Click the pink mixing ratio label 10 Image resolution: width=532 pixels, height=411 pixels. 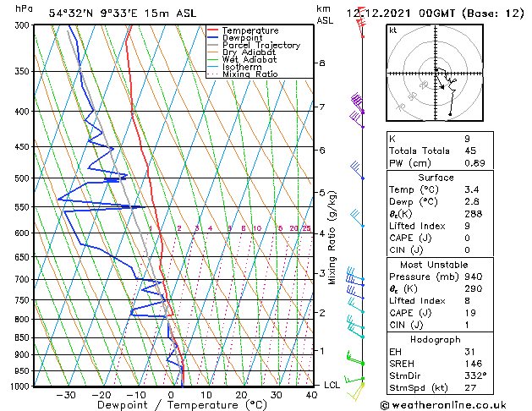(257, 228)
